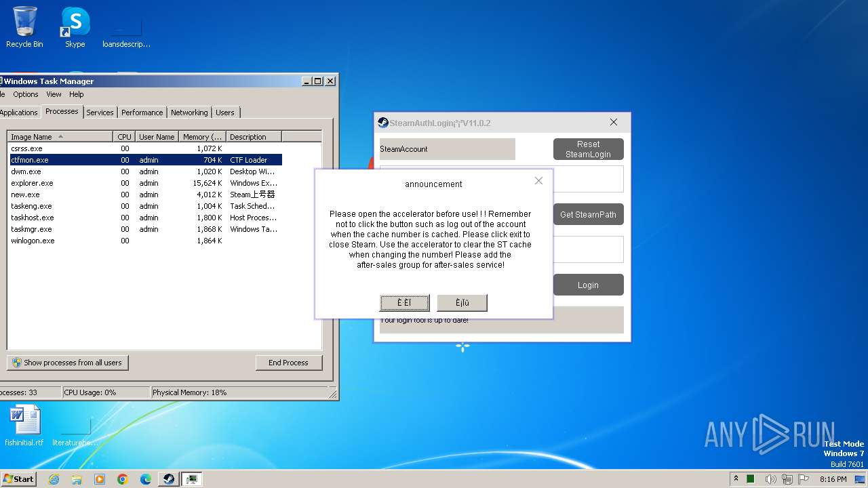
Task: Select the loansdescrip desktop file
Action: [126, 33]
